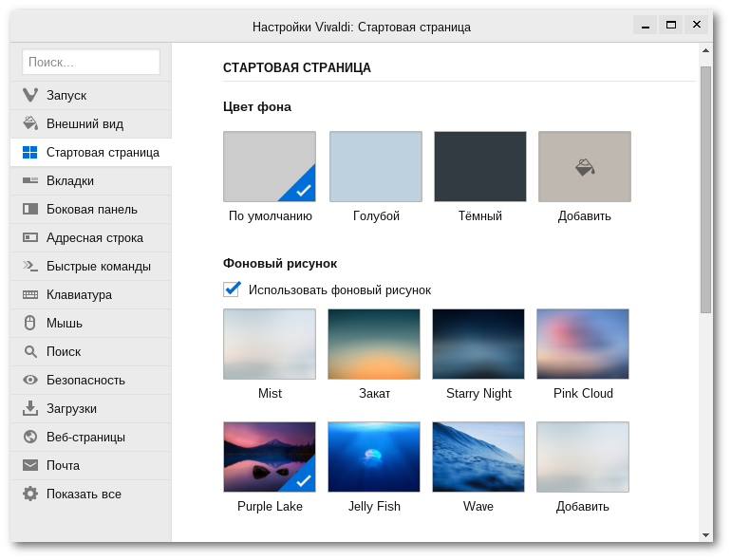Click the blue grid icon beside Стартовая страница
The height and width of the screenshot is (560, 731).
tap(30, 152)
